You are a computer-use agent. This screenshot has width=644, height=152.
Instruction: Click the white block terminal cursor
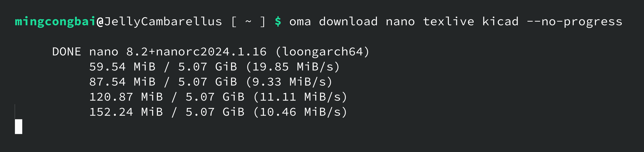click(18, 127)
